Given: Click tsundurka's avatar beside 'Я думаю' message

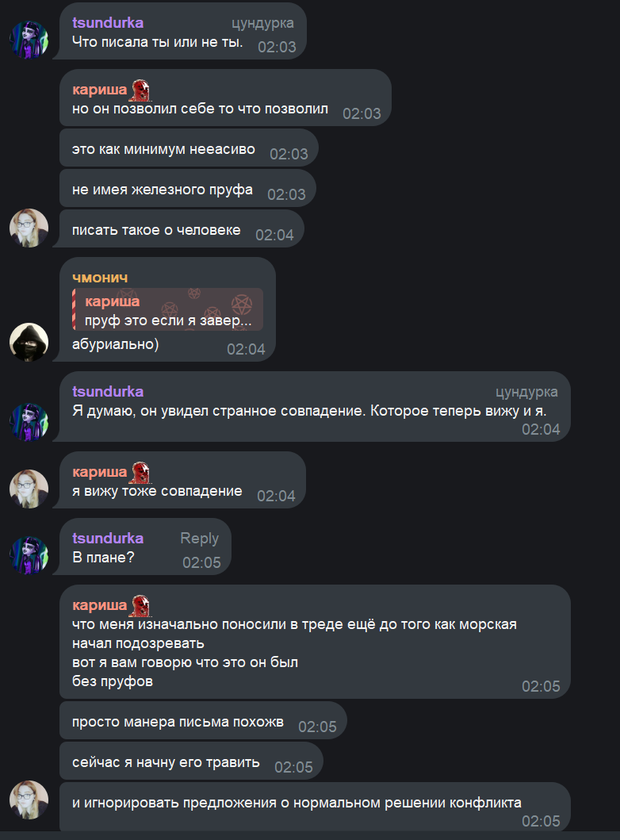Looking at the screenshot, I should (x=29, y=422).
